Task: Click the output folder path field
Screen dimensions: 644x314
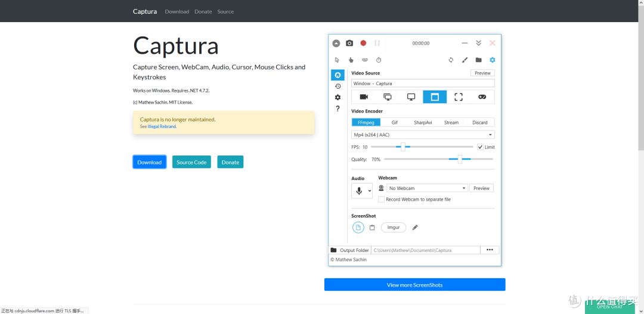Action: pyautogui.click(x=426, y=250)
